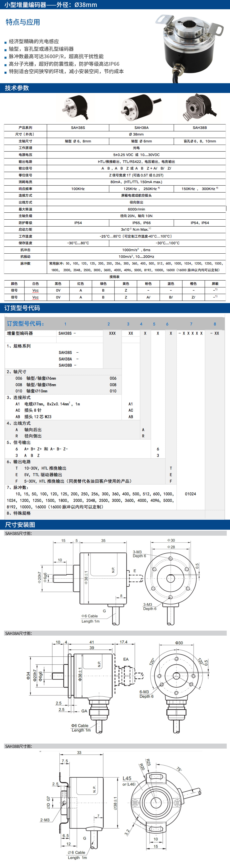Click the 技术参数 section header

(17, 88)
